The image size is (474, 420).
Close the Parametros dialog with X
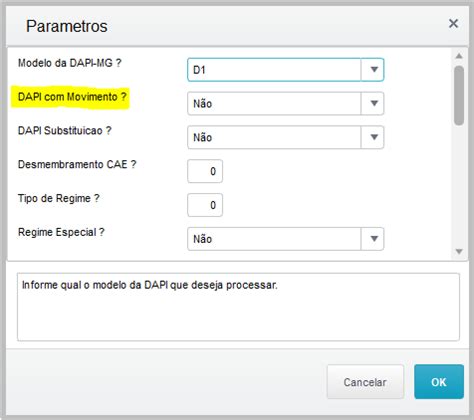(x=453, y=24)
